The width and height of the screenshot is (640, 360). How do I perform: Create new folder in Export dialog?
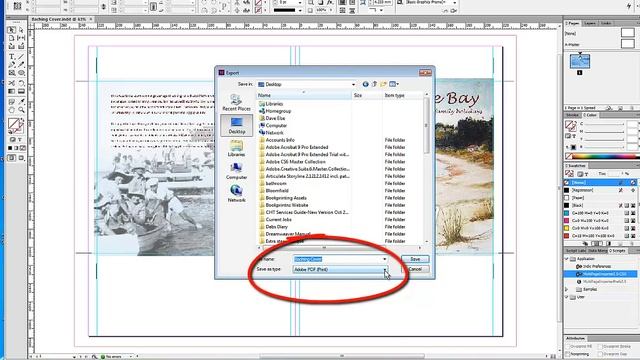[x=383, y=84]
